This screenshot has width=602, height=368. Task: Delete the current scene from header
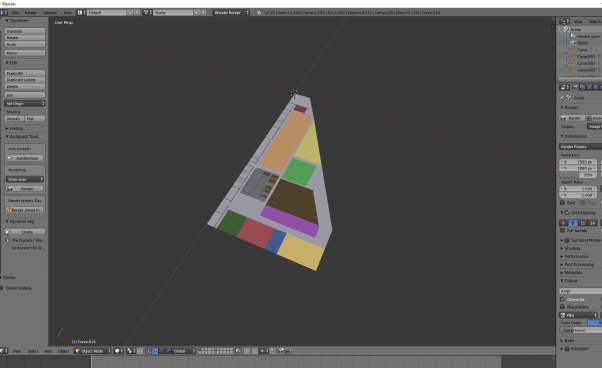[x=203, y=12]
